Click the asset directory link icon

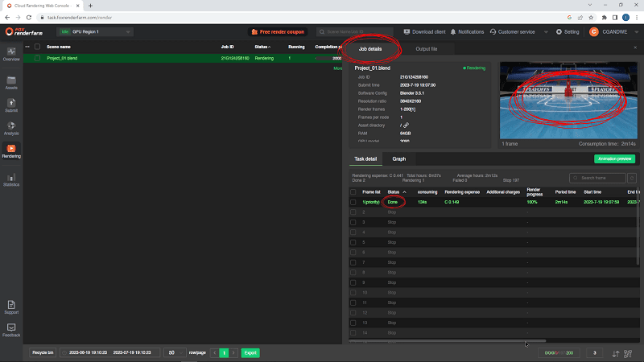[406, 125]
